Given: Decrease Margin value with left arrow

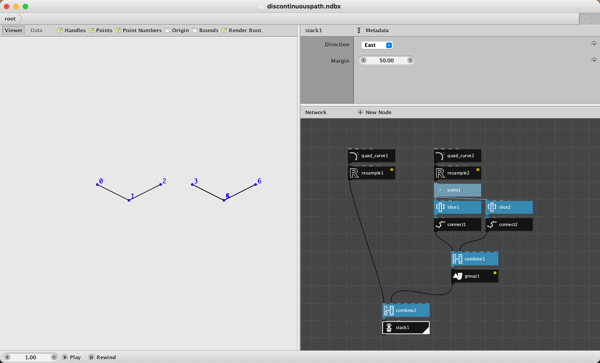Looking at the screenshot, I should [364, 60].
